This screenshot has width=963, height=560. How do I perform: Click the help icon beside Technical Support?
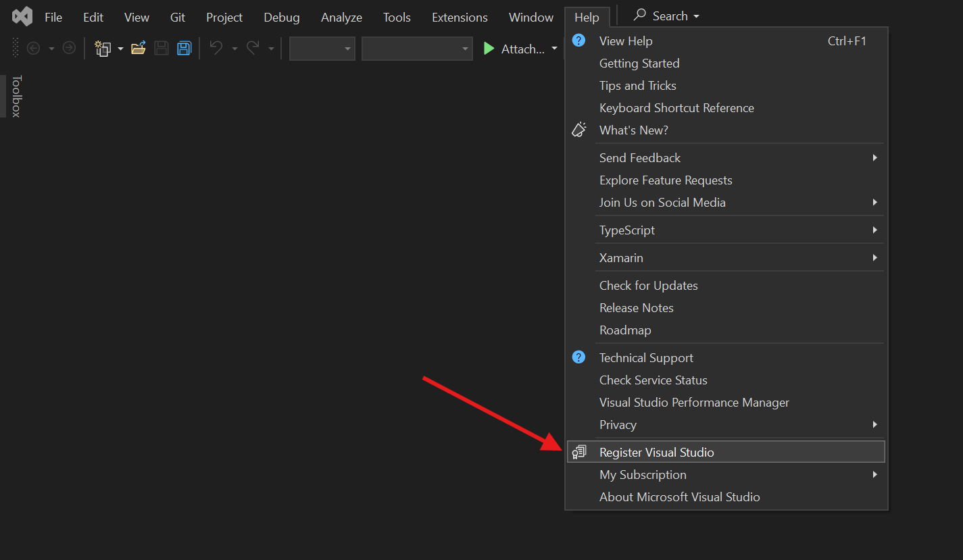coord(578,357)
